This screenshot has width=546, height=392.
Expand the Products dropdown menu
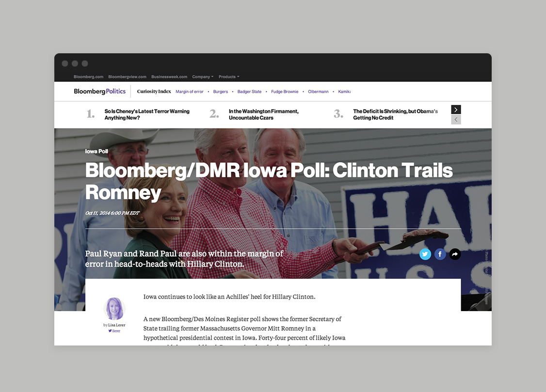pyautogui.click(x=229, y=77)
